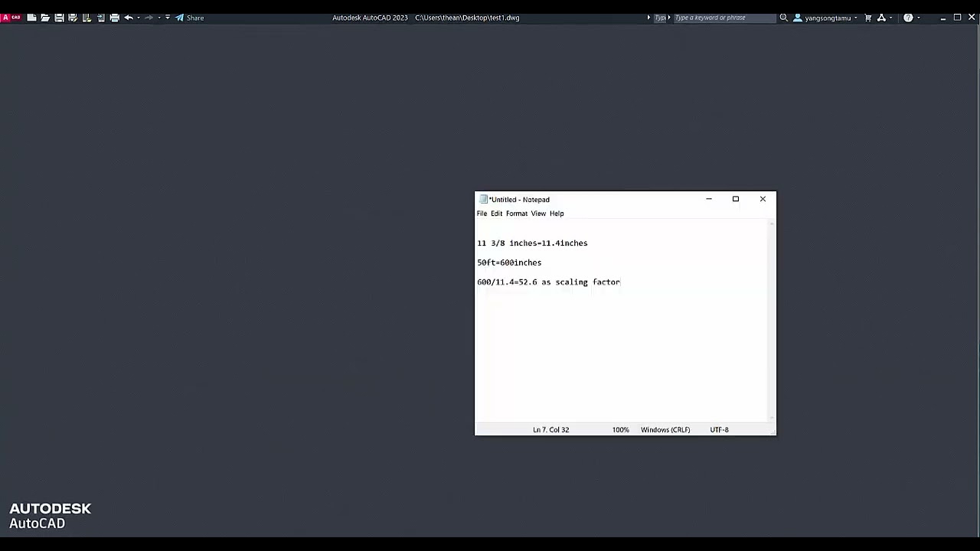Click 'UTF-8' in Notepad status bar
980x551 pixels.
[719, 430]
